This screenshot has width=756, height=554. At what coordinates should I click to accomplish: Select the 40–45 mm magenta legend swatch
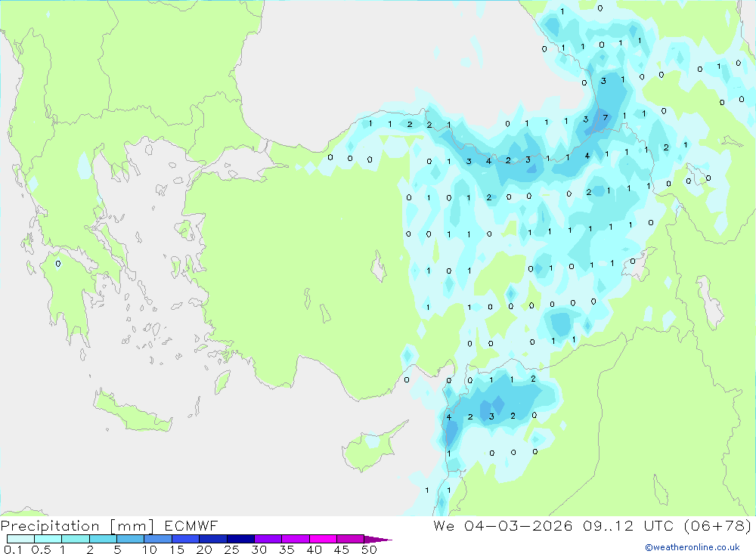click(x=323, y=539)
